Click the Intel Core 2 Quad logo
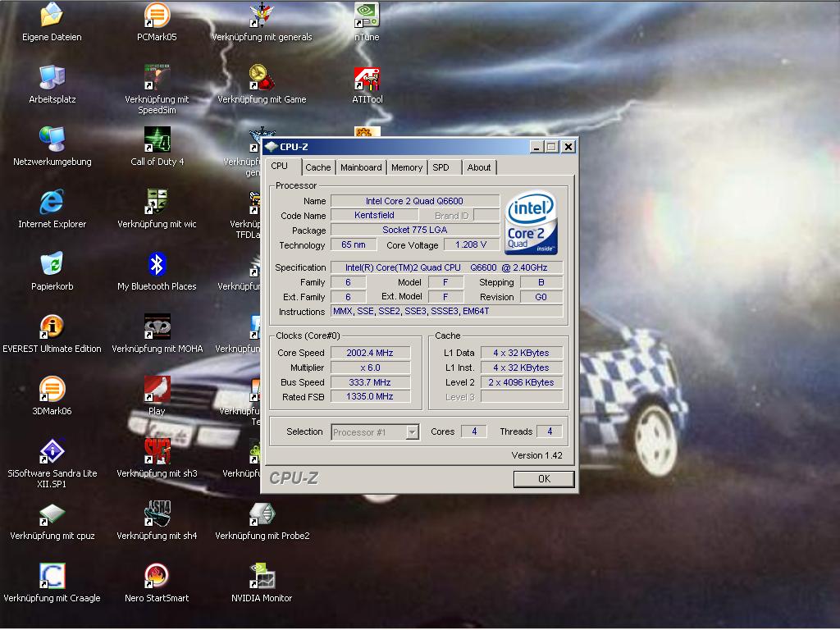 click(531, 222)
